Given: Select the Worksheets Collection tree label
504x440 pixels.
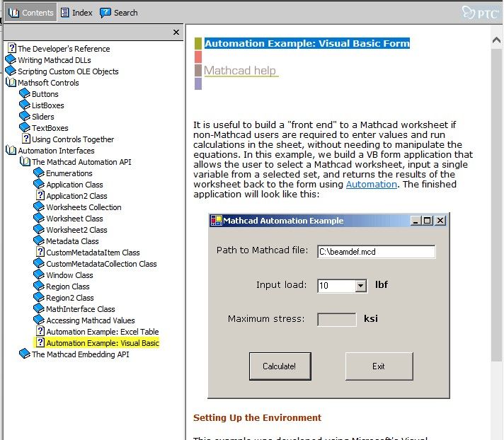Looking at the screenshot, I should [84, 207].
